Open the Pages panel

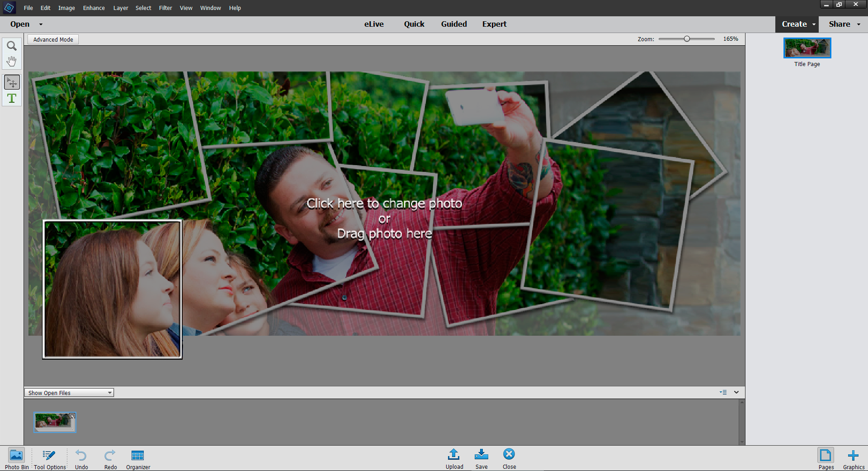(826, 458)
